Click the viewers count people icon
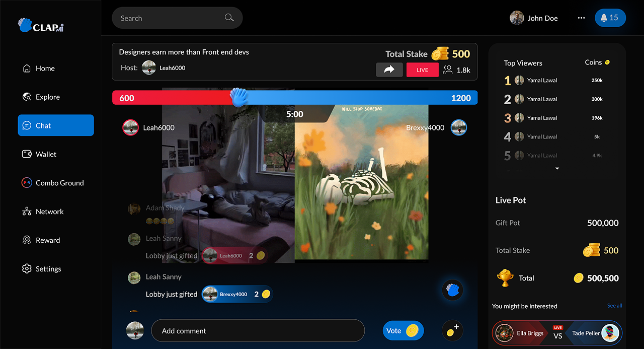 tap(447, 70)
